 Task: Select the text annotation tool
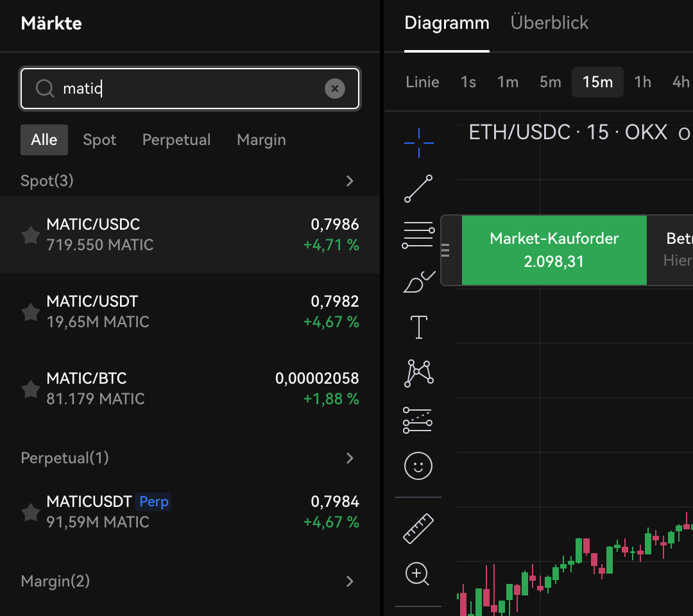(418, 327)
